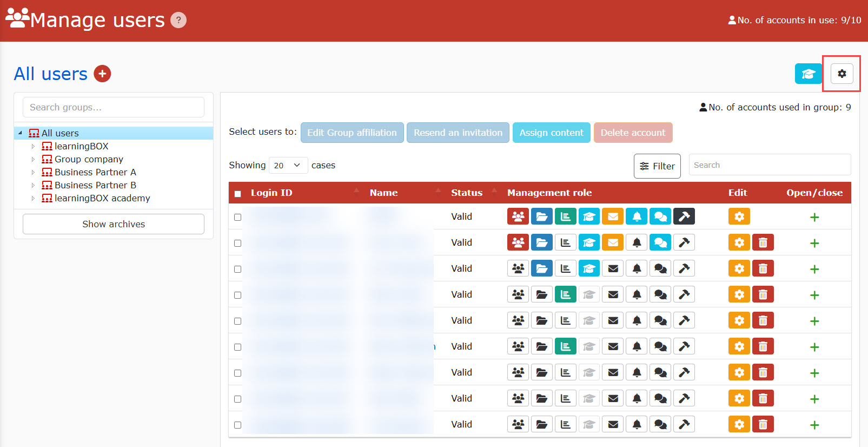
Task: Expand the learningBOX group tree node
Action: [x=33, y=146]
